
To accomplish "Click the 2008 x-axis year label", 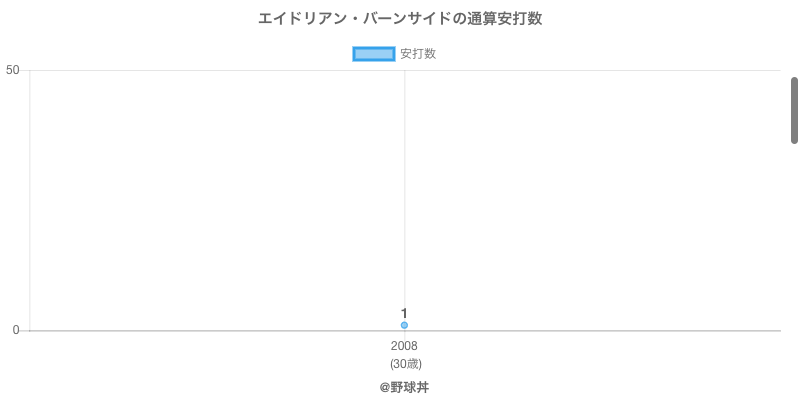I will click(x=404, y=346).
